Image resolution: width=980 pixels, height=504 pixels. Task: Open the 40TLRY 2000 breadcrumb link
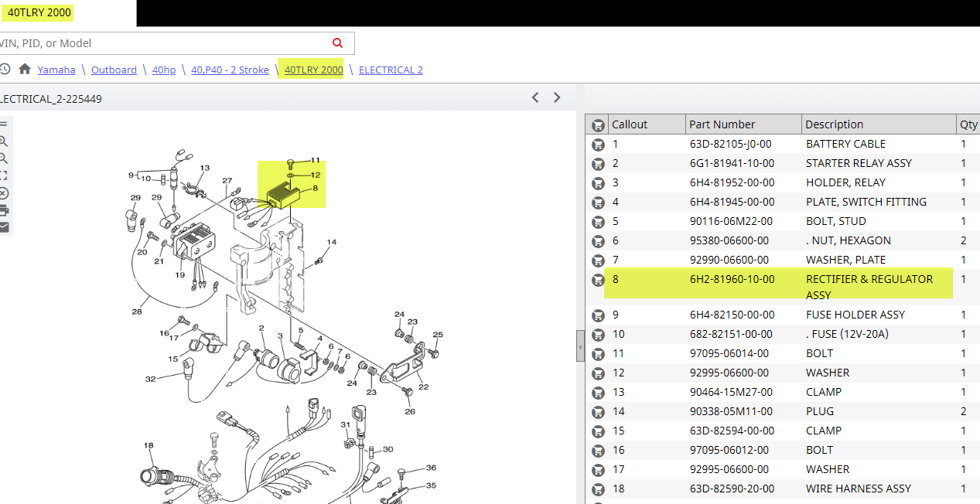pos(313,70)
